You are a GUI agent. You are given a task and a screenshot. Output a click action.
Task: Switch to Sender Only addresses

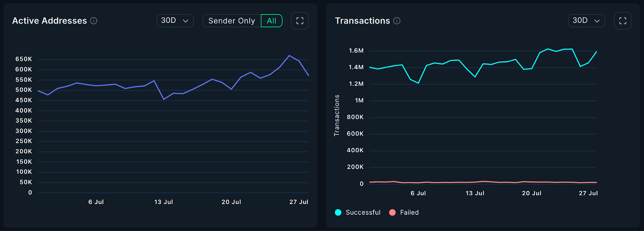[x=231, y=21]
